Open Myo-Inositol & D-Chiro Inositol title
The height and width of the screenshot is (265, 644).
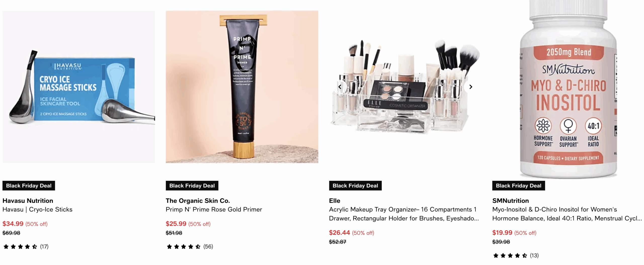(567, 214)
